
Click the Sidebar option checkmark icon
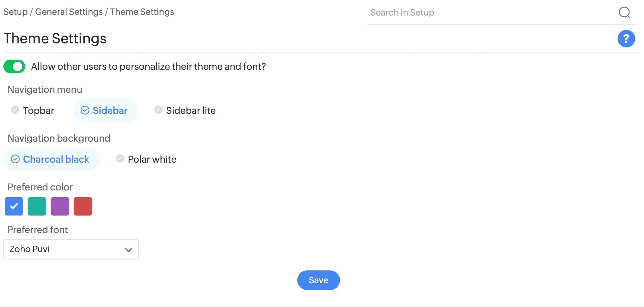(x=85, y=110)
